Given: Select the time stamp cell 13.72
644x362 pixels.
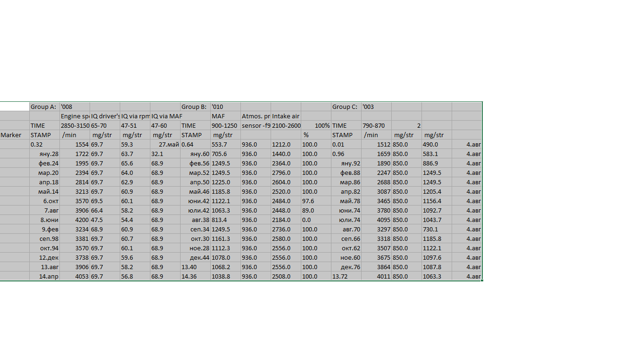Looking at the screenshot, I should (346, 276).
